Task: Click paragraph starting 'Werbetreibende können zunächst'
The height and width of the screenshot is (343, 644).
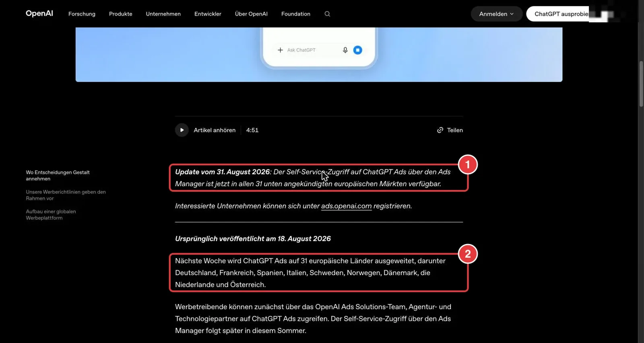Action: [313, 318]
